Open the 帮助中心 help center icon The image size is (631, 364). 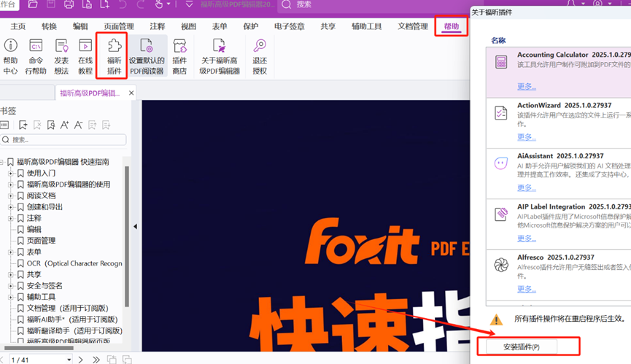point(10,45)
